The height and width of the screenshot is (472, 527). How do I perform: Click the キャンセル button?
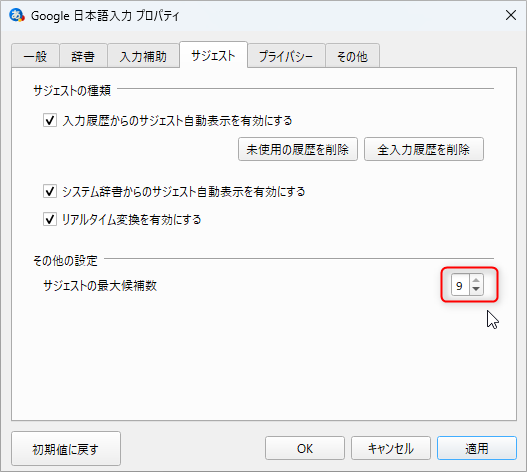(x=391, y=448)
